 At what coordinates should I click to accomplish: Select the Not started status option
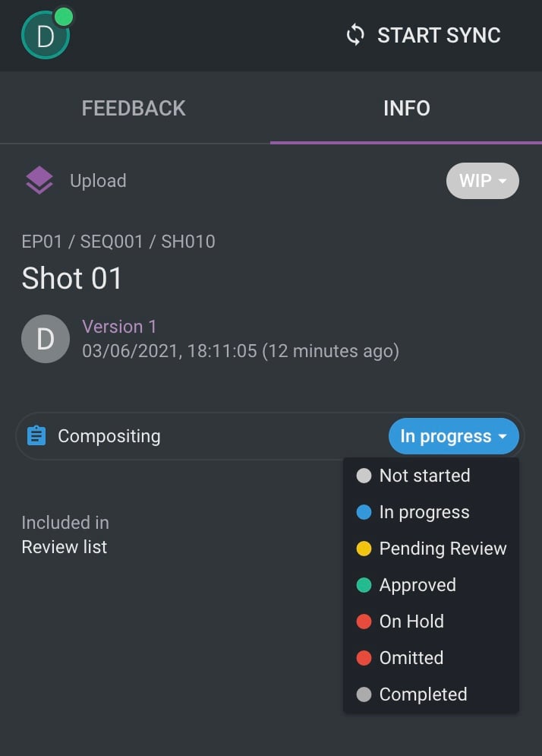click(431, 476)
